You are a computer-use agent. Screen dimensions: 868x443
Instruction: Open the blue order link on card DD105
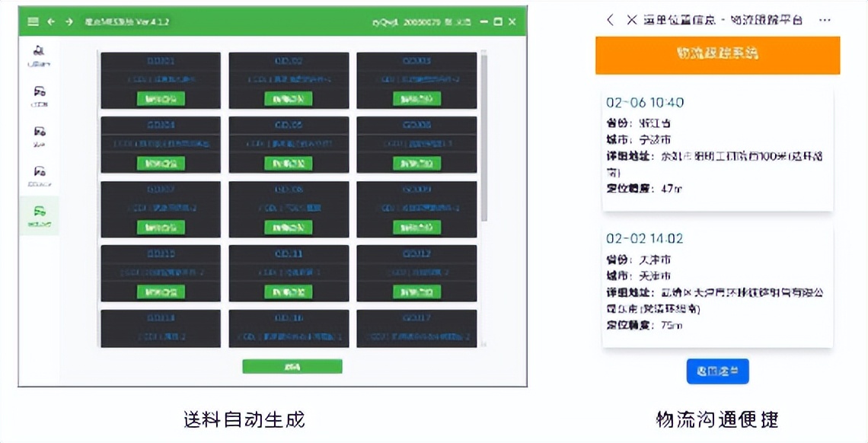(x=288, y=142)
